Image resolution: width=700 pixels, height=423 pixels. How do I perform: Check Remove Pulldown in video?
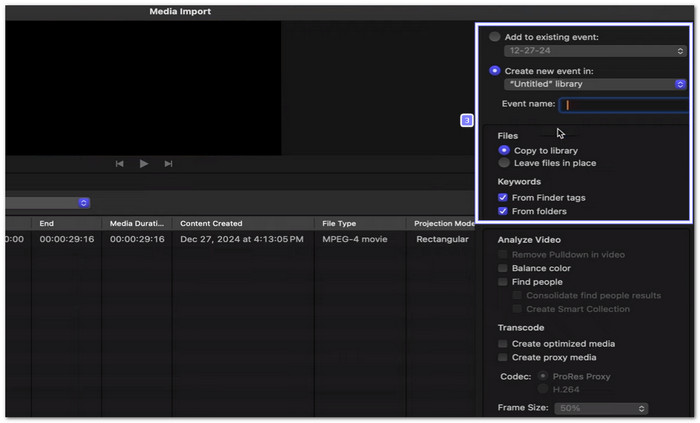[x=503, y=254]
